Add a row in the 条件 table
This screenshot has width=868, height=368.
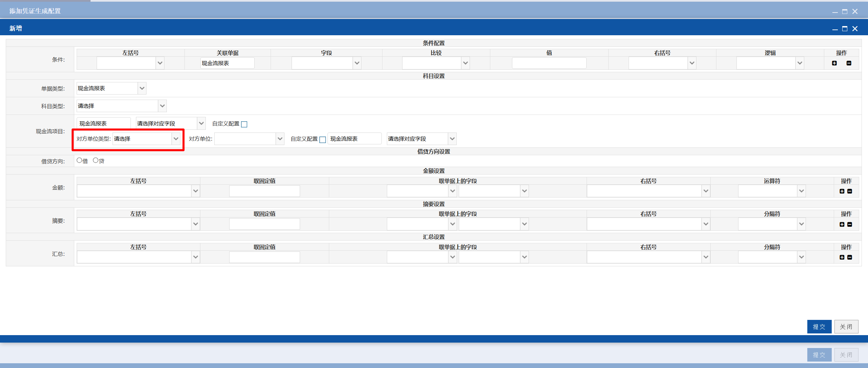(x=834, y=63)
